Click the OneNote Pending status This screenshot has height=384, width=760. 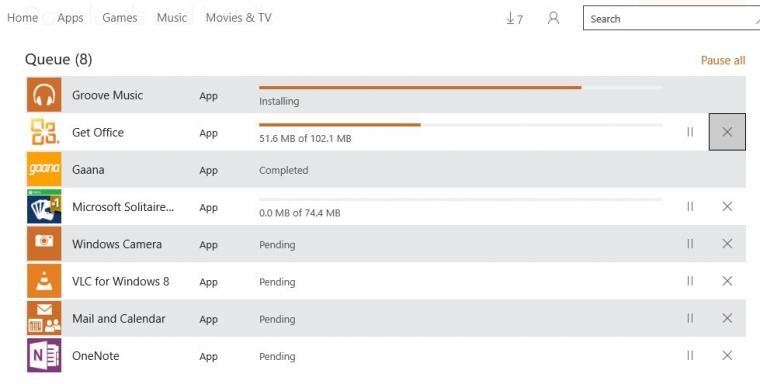[277, 356]
